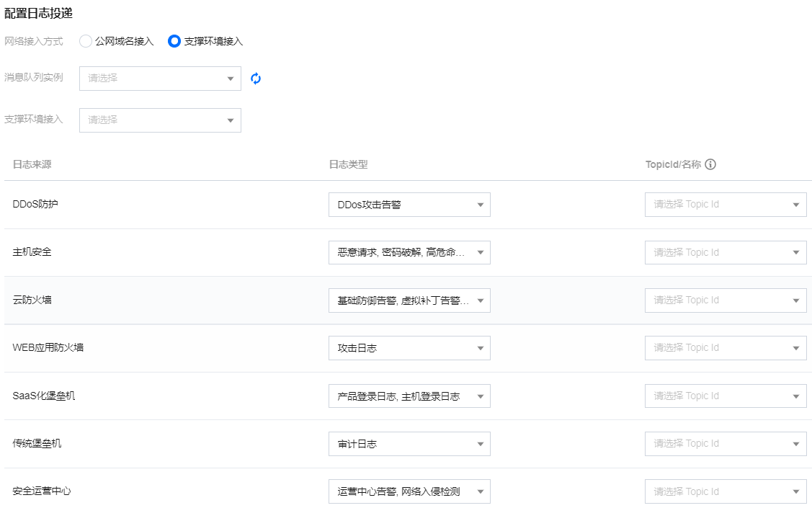Click the TopicId/名称 column header text
The width and height of the screenshot is (812, 508).
click(x=673, y=165)
